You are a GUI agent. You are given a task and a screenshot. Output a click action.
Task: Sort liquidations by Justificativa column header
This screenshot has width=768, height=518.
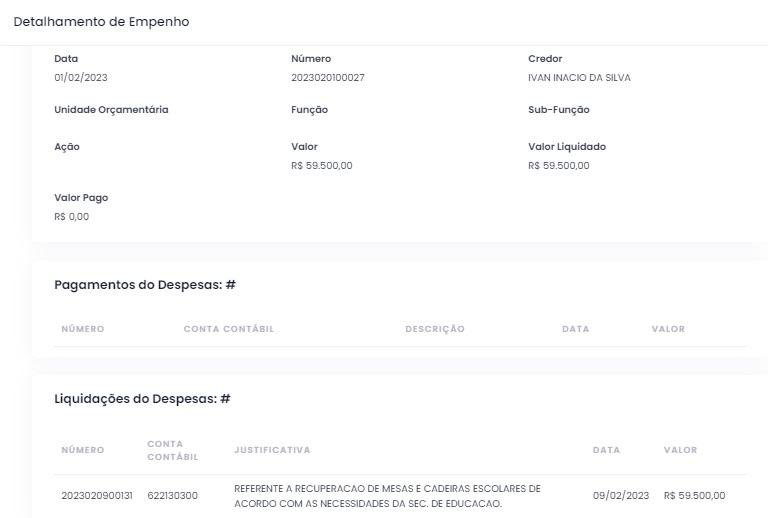click(272, 450)
